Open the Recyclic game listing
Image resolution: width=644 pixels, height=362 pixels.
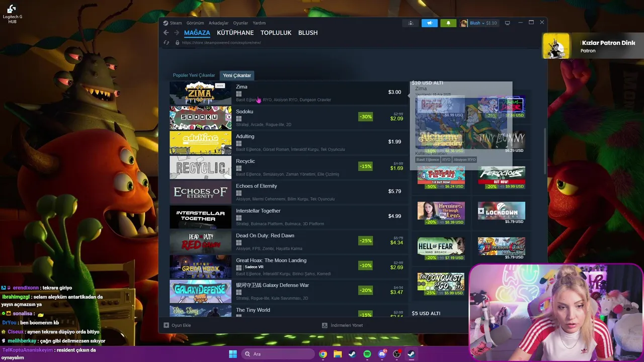[289, 167]
